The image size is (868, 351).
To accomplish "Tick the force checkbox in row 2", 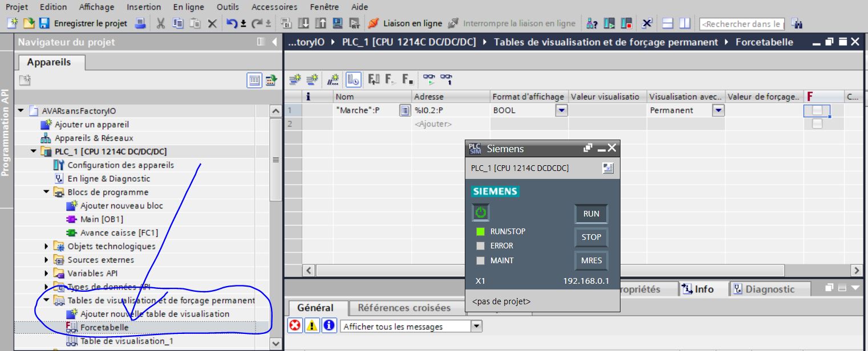I will coord(817,124).
